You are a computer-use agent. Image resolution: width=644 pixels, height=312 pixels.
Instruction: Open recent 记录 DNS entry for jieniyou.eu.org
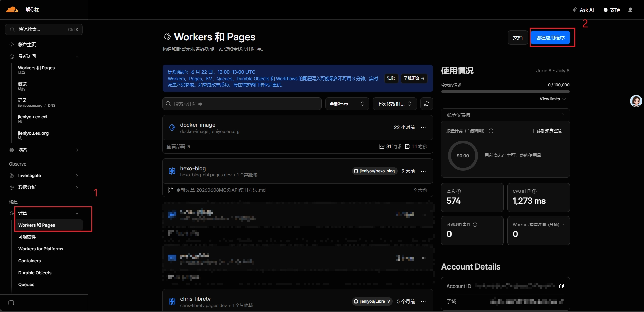click(37, 103)
